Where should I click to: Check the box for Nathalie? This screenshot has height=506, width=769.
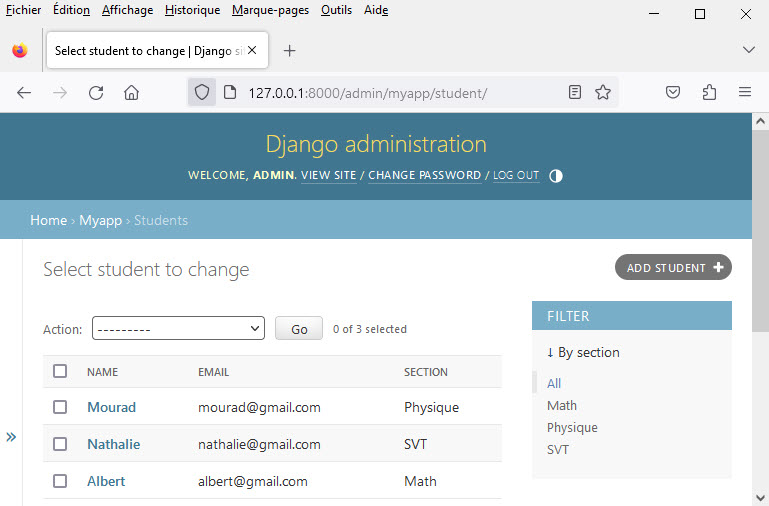(x=60, y=444)
